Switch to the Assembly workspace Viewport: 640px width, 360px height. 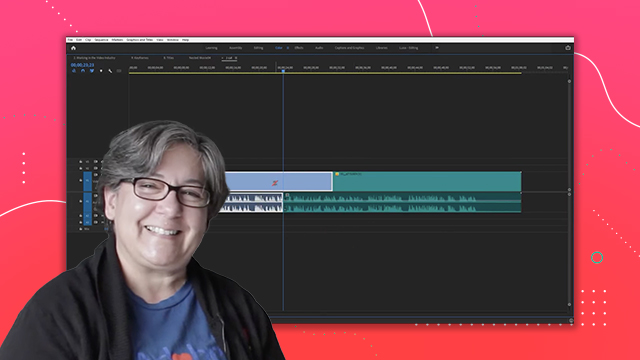click(236, 48)
